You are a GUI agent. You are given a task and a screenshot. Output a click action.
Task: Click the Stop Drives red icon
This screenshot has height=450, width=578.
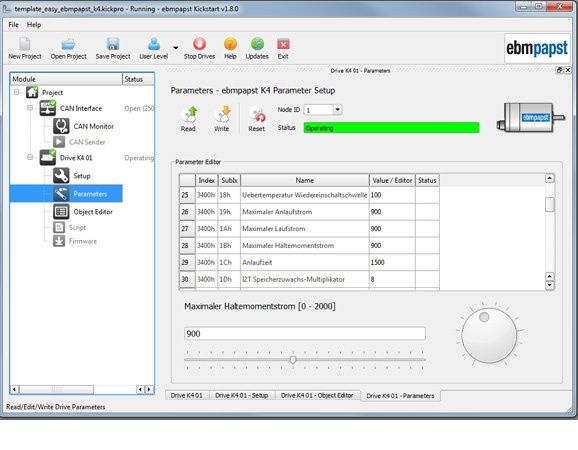pos(199,44)
